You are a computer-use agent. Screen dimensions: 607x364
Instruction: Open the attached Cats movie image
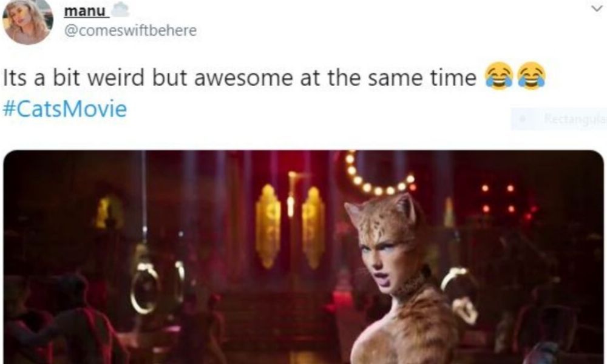303,257
